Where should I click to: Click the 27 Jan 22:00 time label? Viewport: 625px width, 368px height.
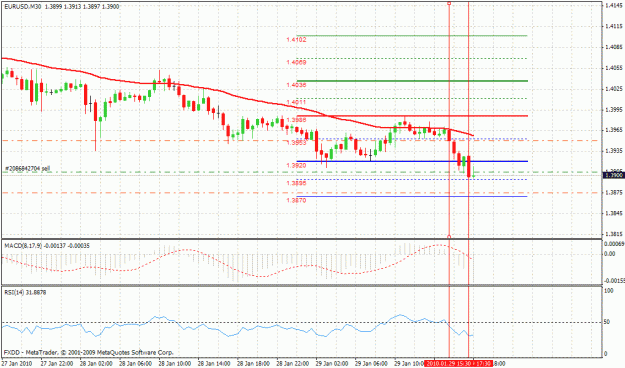coord(57,364)
